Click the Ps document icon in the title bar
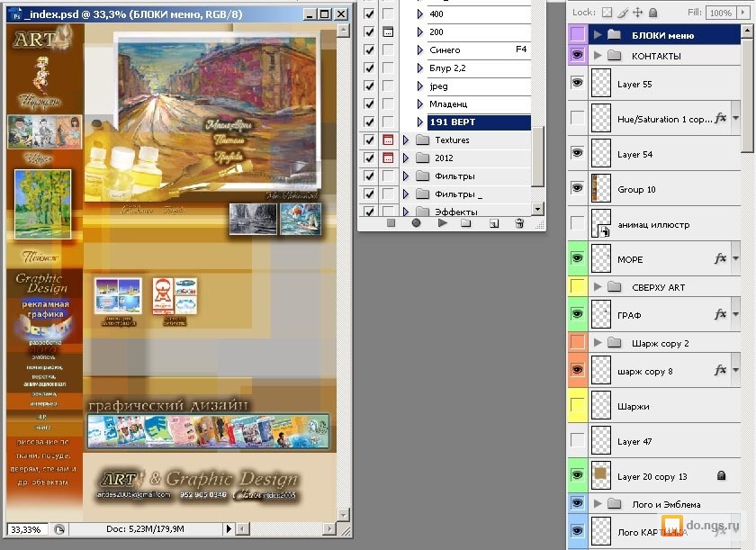 [16, 14]
